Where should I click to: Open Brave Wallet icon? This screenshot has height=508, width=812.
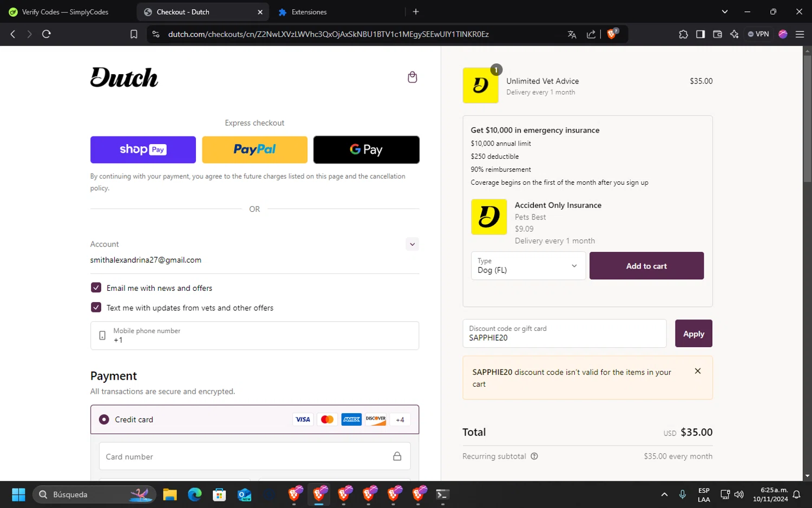coord(717,34)
